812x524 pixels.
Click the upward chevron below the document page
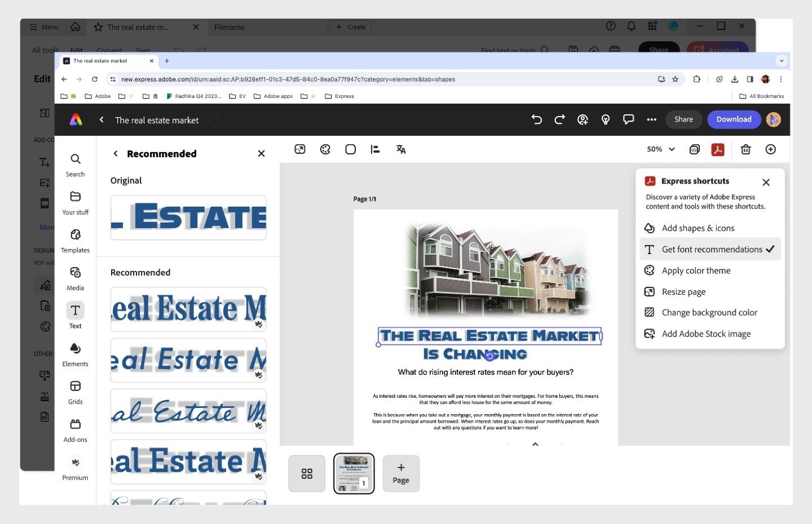coord(535,444)
